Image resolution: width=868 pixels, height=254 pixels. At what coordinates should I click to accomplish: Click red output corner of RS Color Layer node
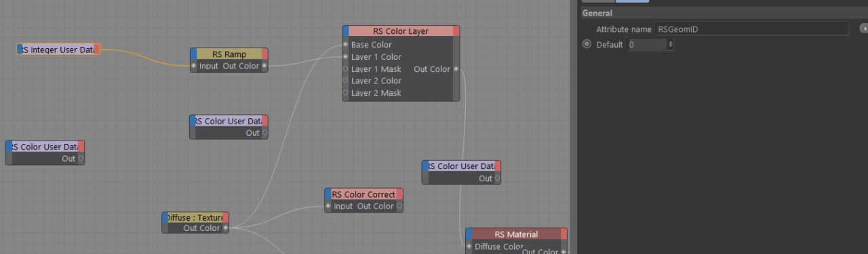tap(456, 31)
